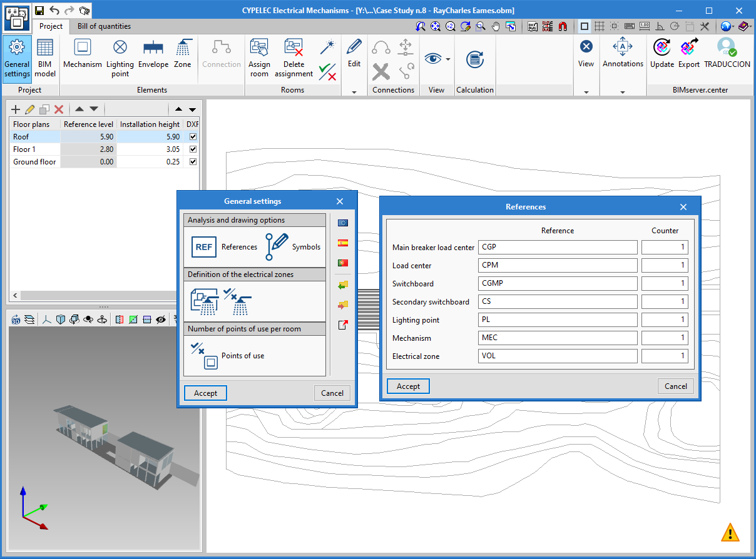
Task: Run the Calculation tool
Action: [475, 59]
